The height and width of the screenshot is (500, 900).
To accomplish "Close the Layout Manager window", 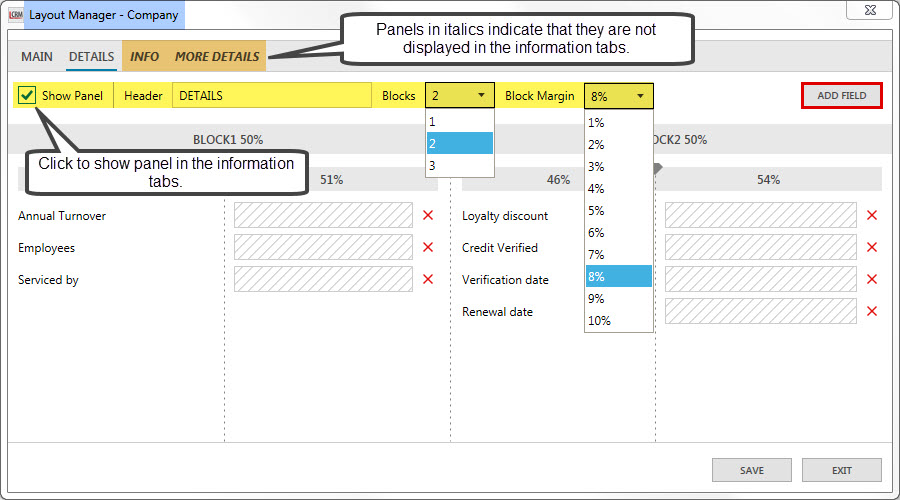I will (869, 11).
